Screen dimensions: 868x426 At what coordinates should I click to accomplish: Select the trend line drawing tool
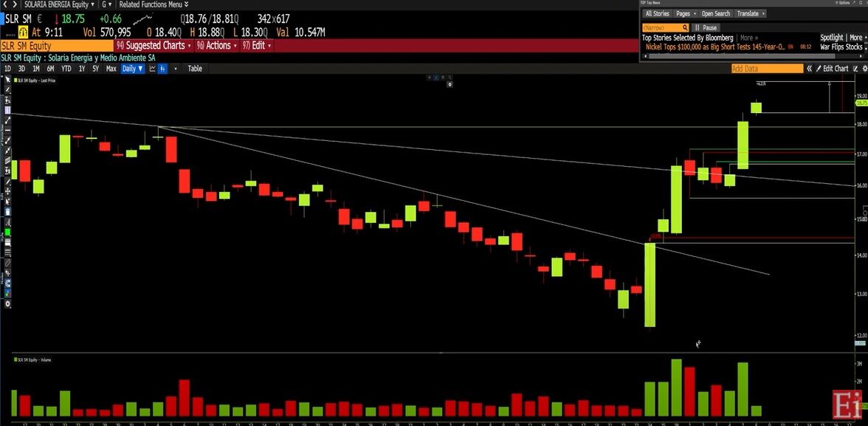(x=7, y=120)
